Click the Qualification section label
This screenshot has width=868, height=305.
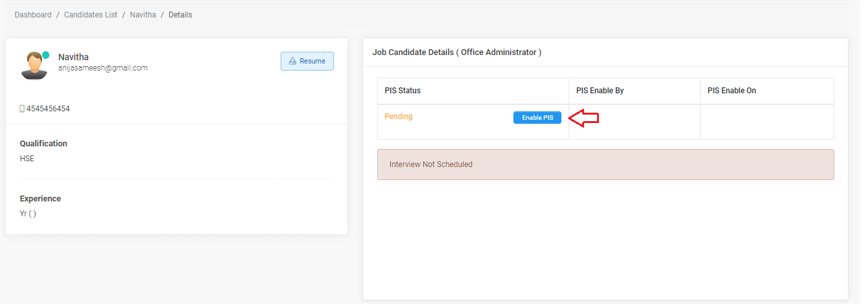click(43, 144)
